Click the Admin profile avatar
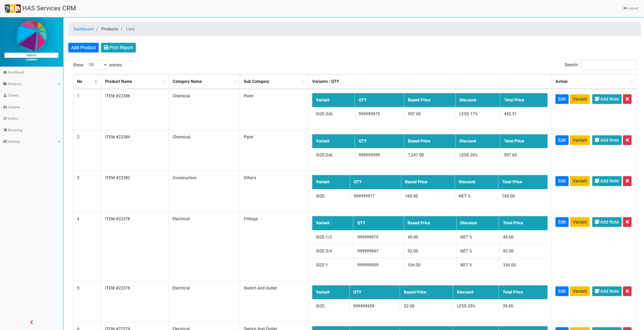The height and width of the screenshot is (330, 644). pyautogui.click(x=31, y=35)
